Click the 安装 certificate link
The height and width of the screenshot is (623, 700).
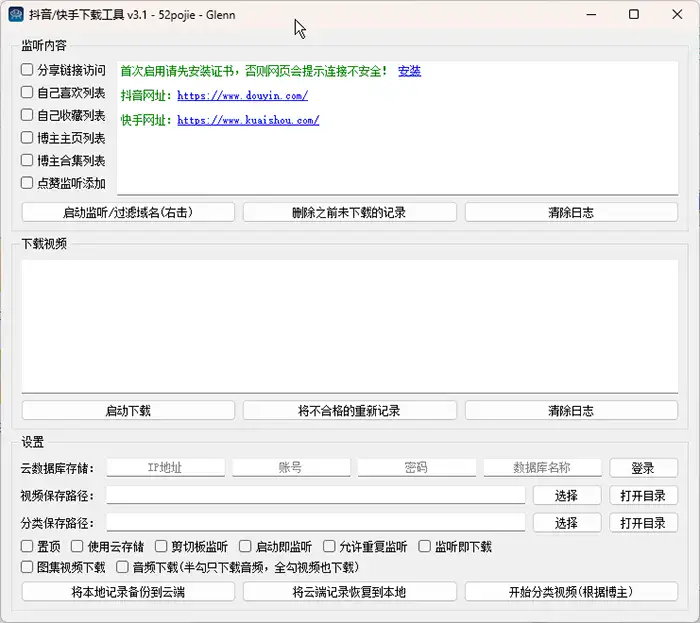point(409,71)
